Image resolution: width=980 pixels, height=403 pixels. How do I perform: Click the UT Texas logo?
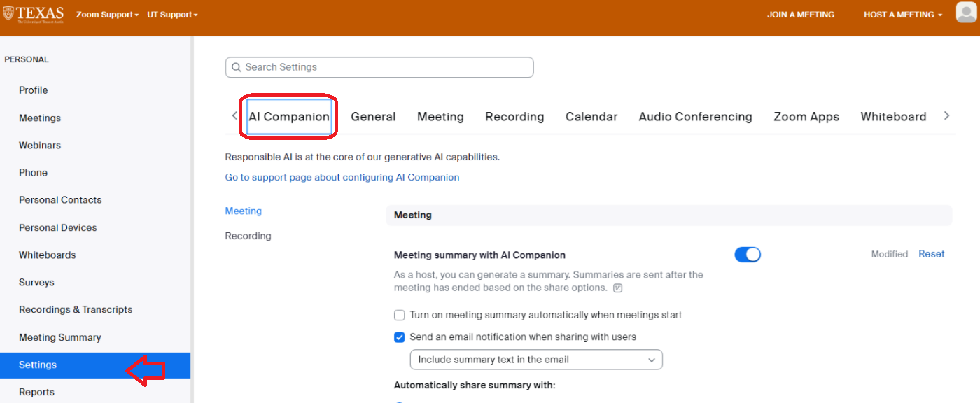coord(34,14)
